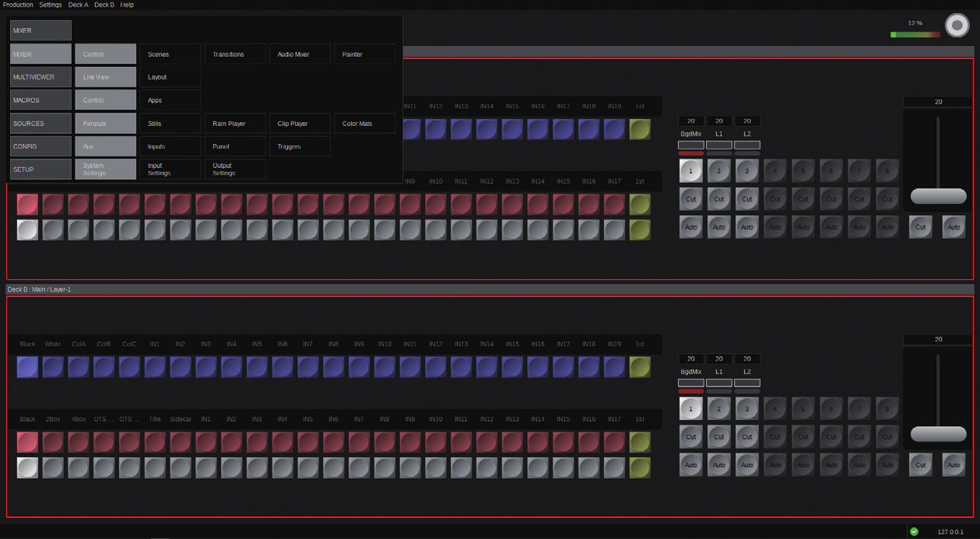Choose Ram Player from the sources menu

coord(236,124)
